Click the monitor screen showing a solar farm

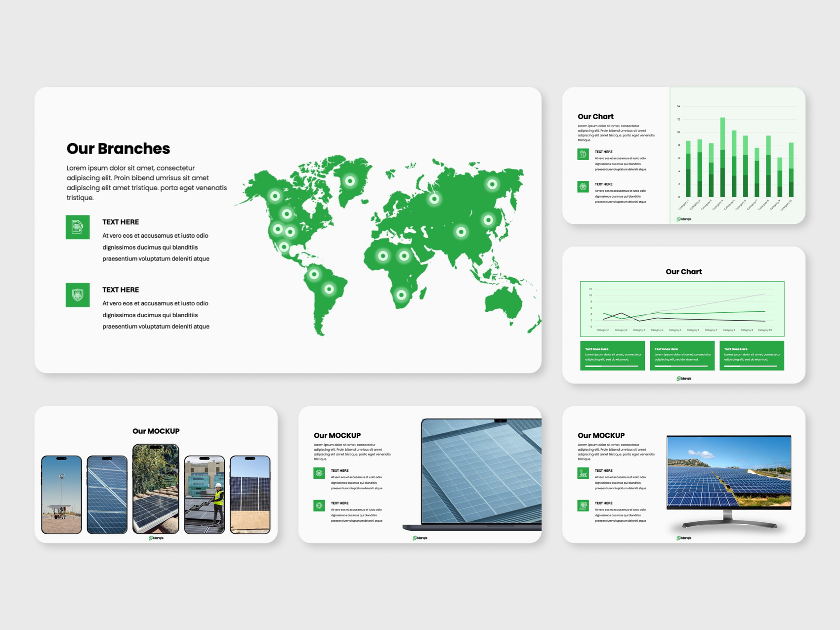pos(729,471)
